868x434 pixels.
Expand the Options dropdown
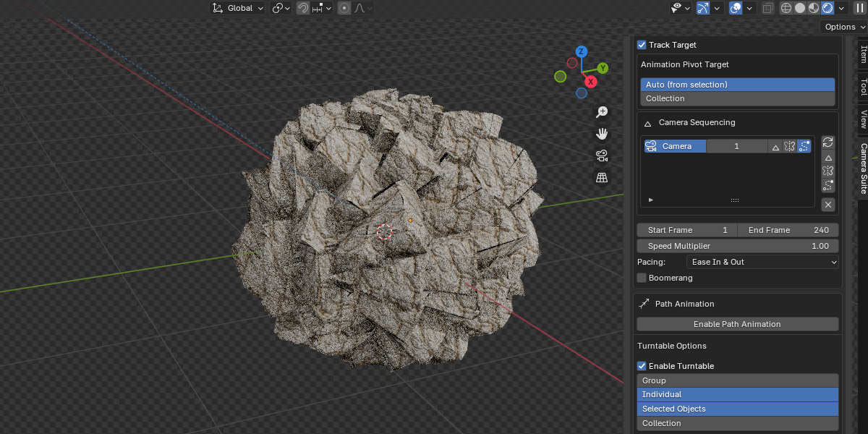843,27
